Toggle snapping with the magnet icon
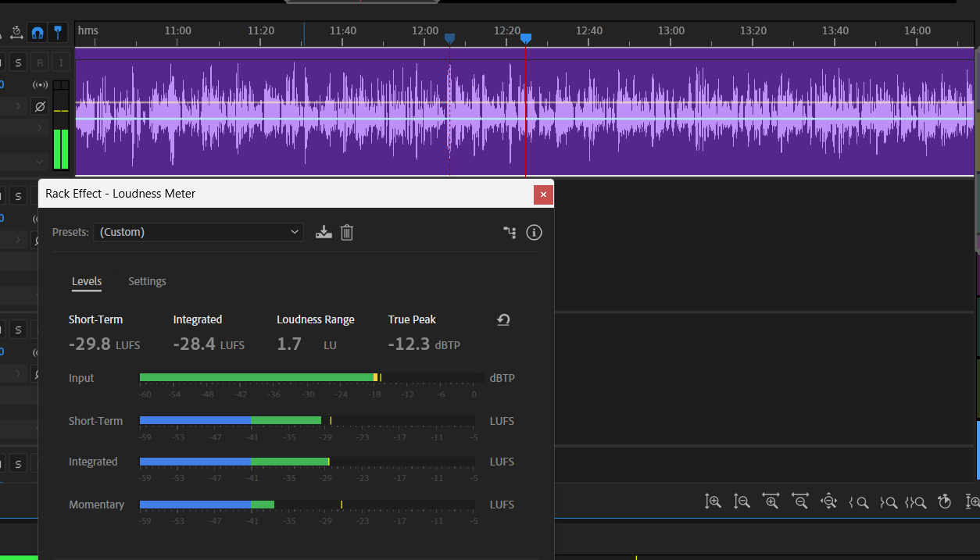This screenshot has width=980, height=560. click(37, 32)
